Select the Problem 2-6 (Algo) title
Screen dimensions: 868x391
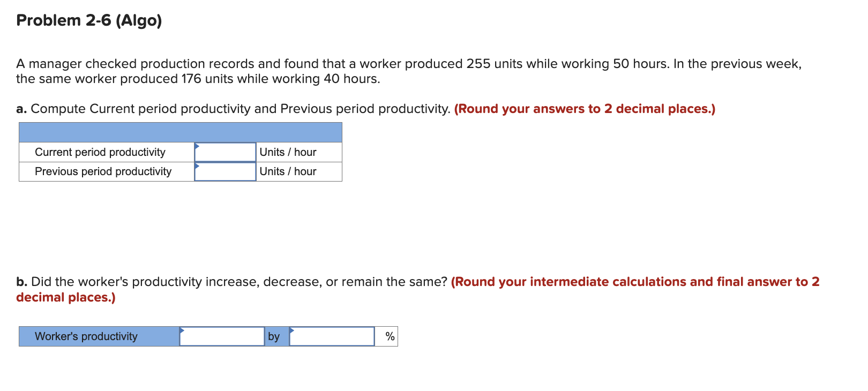click(89, 20)
